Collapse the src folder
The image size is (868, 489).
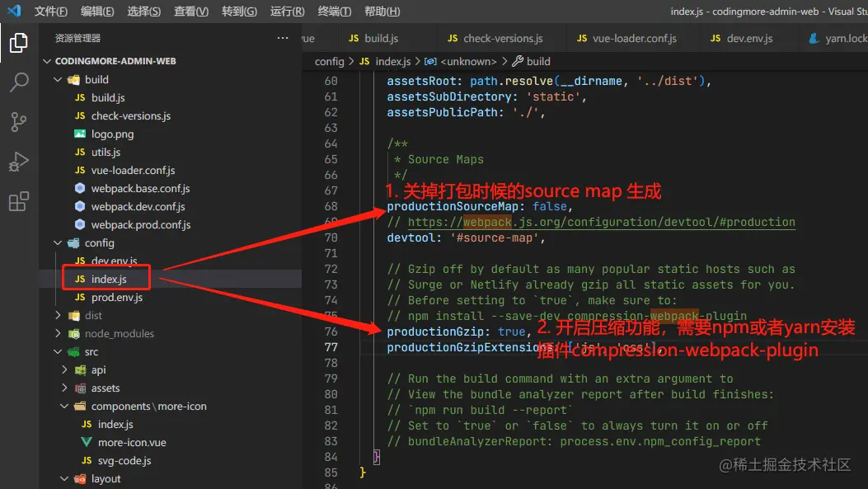[58, 351]
